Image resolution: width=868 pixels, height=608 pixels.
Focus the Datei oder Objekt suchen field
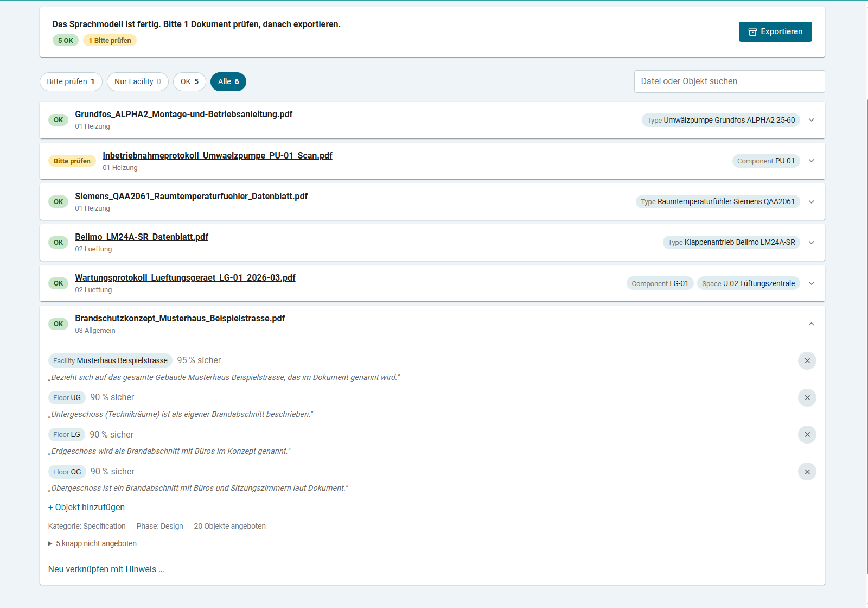pyautogui.click(x=729, y=81)
